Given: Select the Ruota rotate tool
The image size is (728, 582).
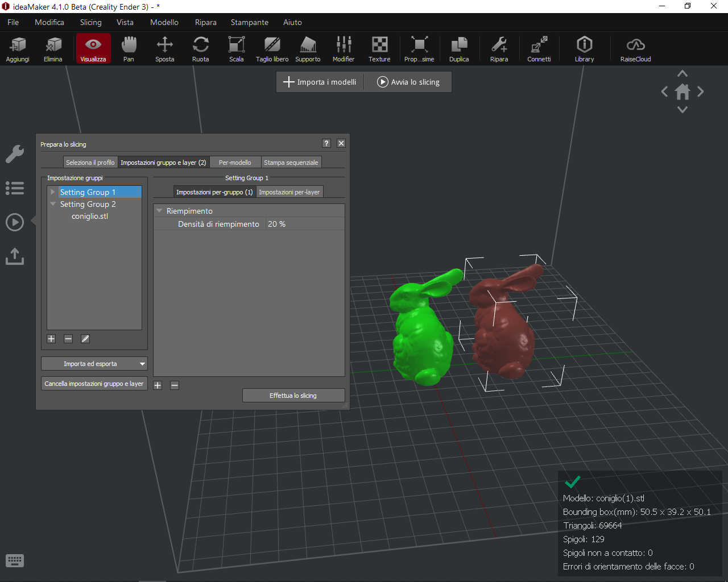Looking at the screenshot, I should pos(200,49).
